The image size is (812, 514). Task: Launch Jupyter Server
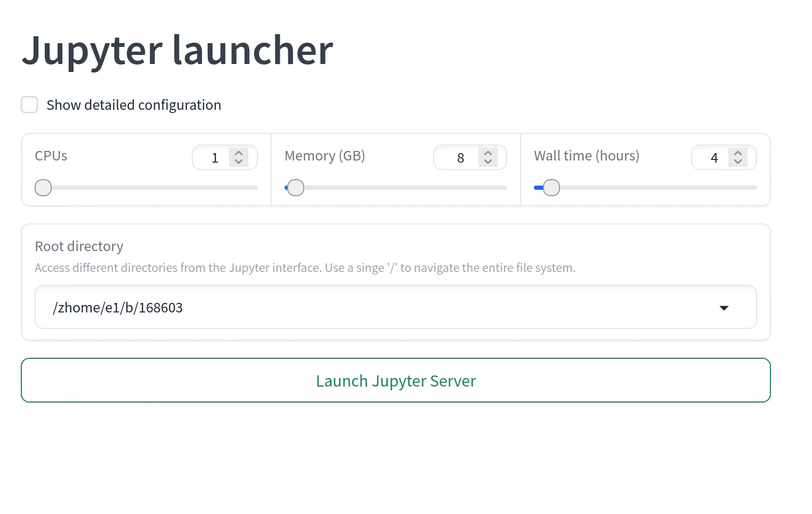(395, 381)
